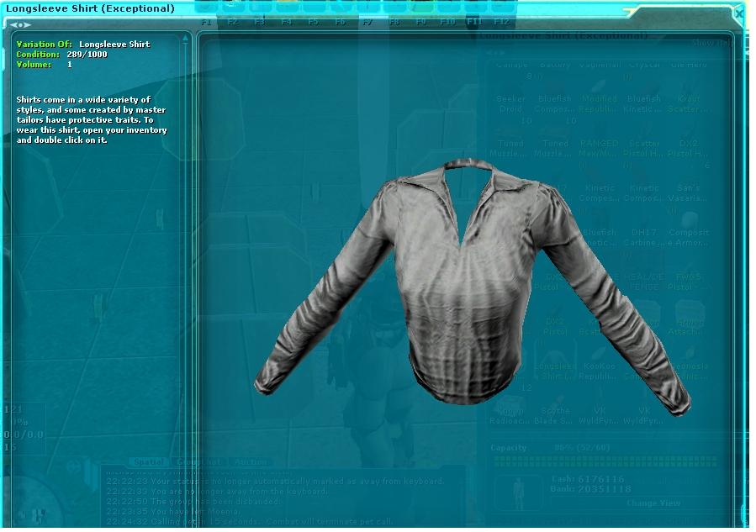Viewport: 756px width, 532px height.
Task: Activate toolbar slot F1
Action: click(x=206, y=22)
